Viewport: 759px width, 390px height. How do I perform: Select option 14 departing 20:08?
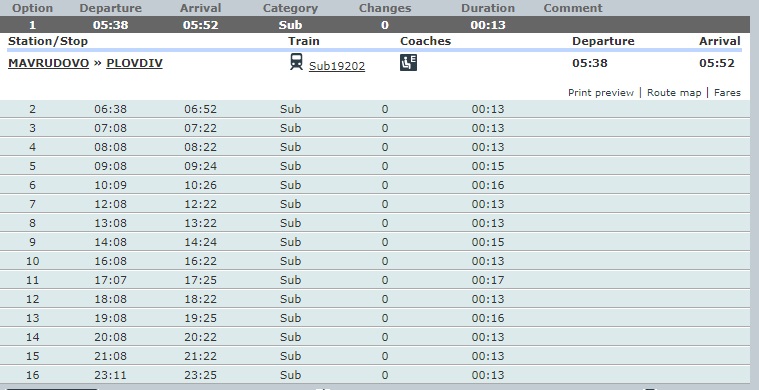(375, 337)
